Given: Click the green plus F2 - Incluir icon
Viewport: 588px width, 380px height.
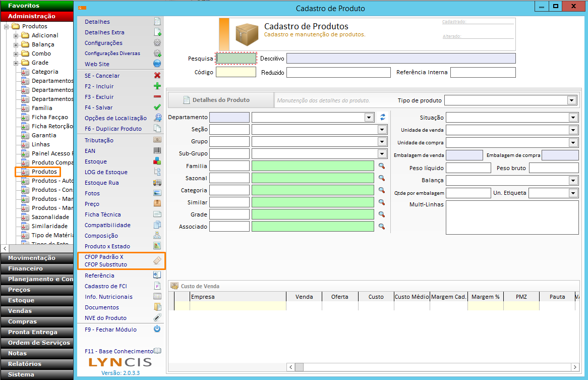Looking at the screenshot, I should click(x=157, y=86).
